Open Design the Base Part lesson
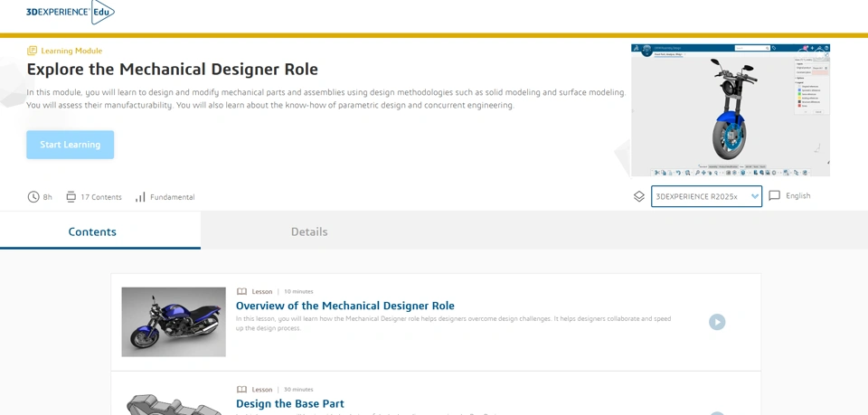 (290, 404)
